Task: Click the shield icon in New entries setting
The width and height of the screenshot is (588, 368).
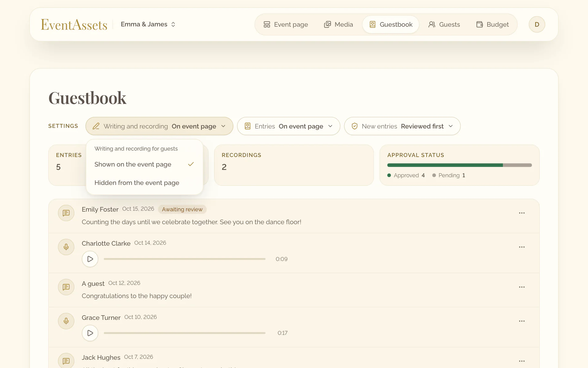Action: click(355, 126)
